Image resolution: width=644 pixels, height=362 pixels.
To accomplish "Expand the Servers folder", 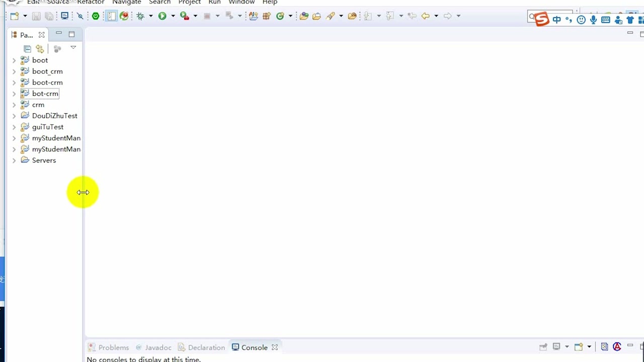I will pos(14,160).
